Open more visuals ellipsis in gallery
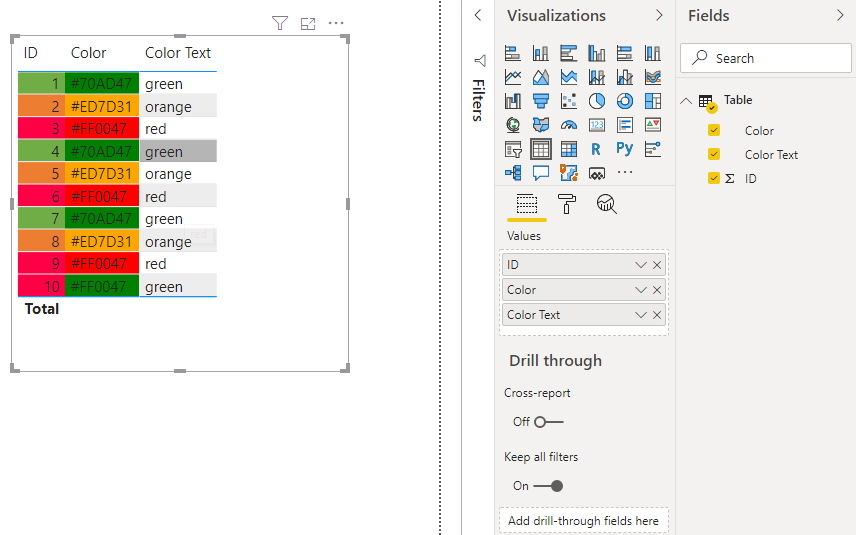This screenshot has height=535, width=856. [625, 173]
